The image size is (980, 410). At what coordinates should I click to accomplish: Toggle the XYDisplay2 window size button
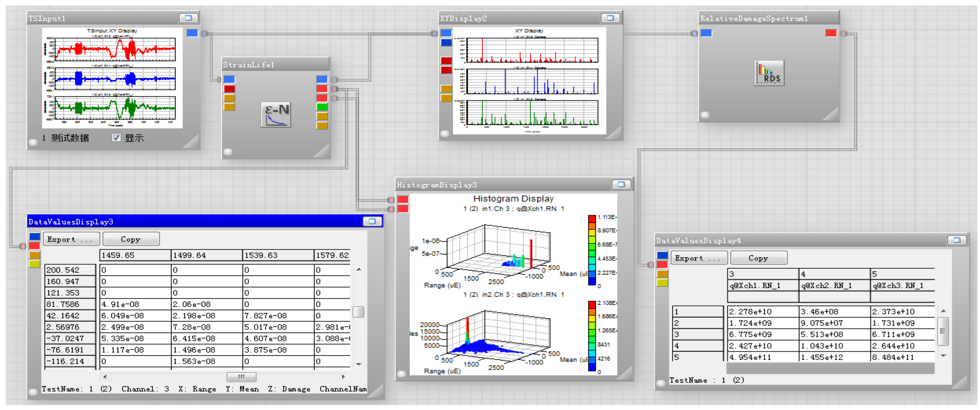(x=610, y=18)
